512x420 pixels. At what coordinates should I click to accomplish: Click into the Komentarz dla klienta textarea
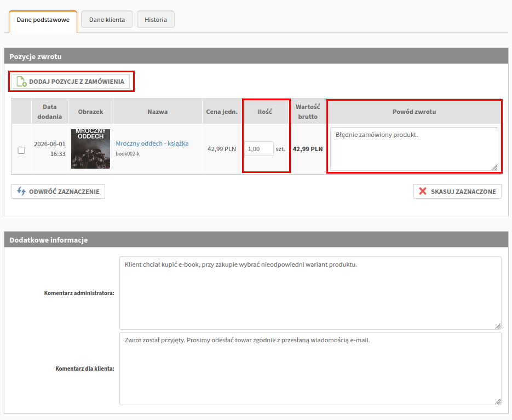pyautogui.click(x=310, y=369)
